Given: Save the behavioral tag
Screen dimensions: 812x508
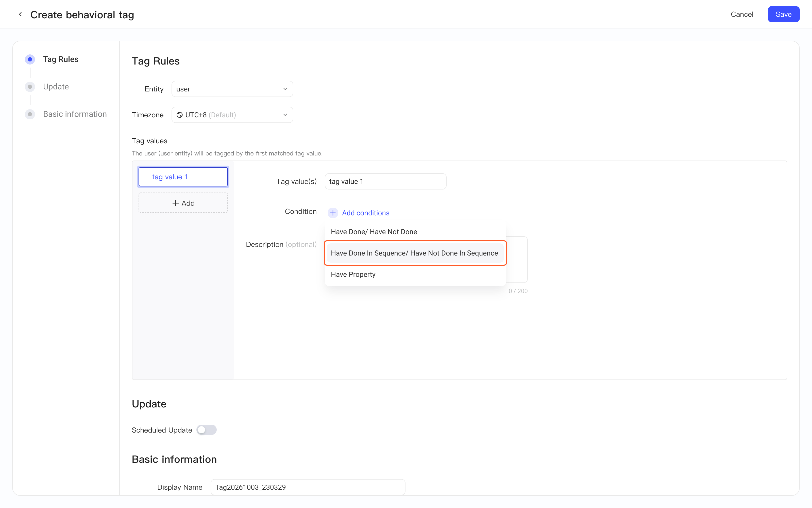Looking at the screenshot, I should tap(784, 14).
